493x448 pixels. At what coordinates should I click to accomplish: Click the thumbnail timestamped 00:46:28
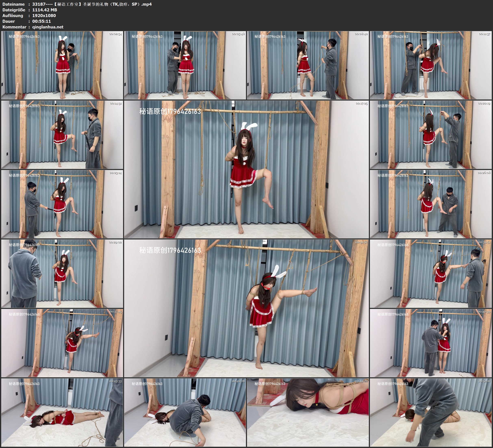(x=185, y=412)
